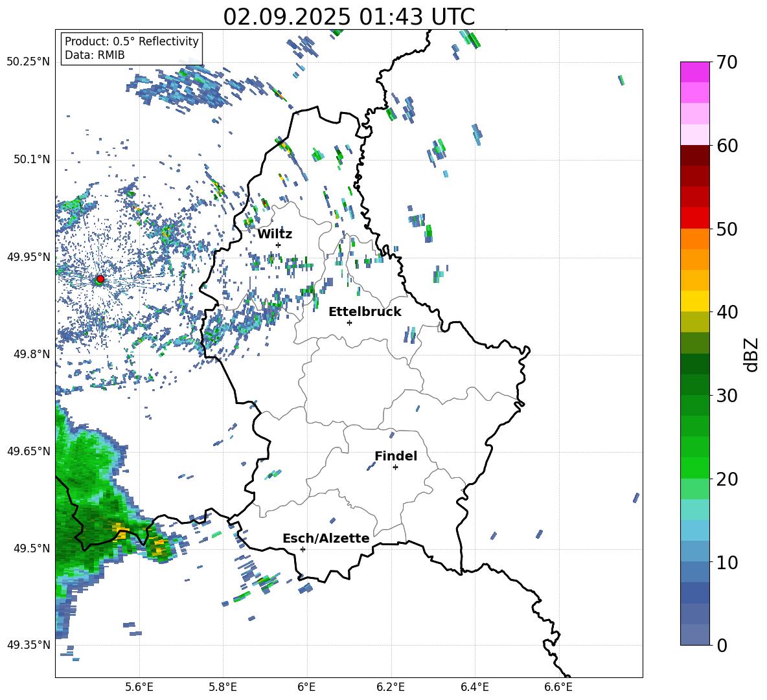Click the 6°E longitude label

[306, 687]
